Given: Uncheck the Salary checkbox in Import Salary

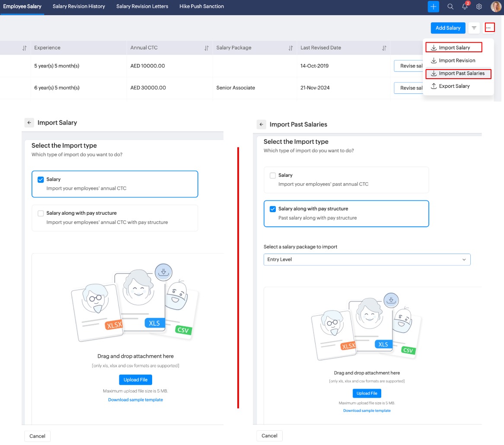Looking at the screenshot, I should [41, 180].
